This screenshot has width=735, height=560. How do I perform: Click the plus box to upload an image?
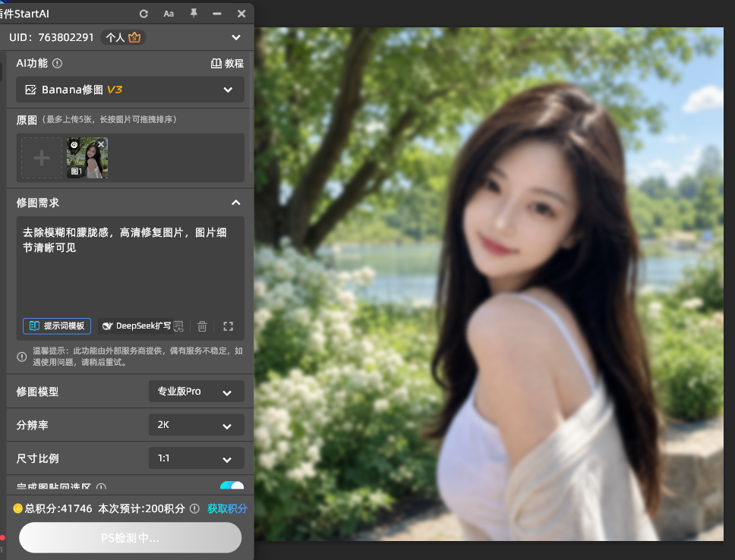(x=42, y=158)
